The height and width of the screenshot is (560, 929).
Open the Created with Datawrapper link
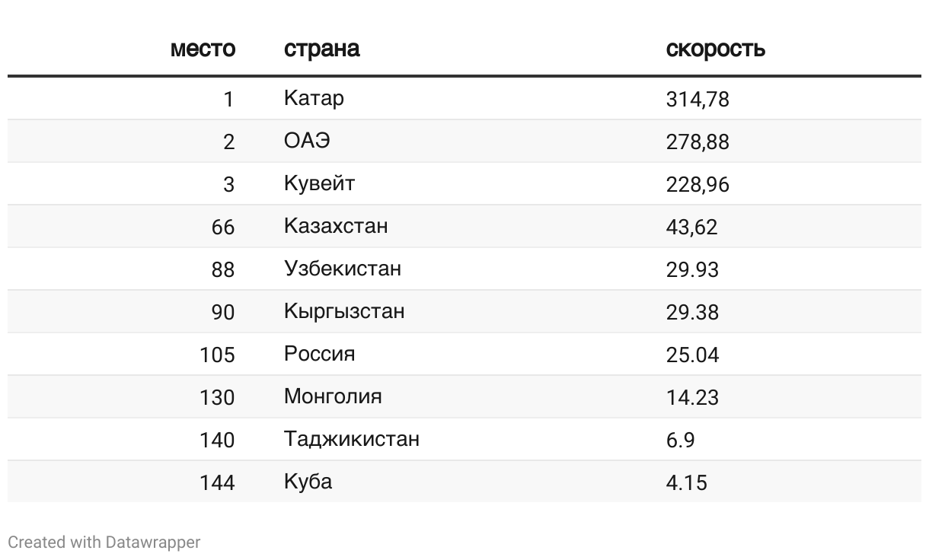(x=104, y=542)
